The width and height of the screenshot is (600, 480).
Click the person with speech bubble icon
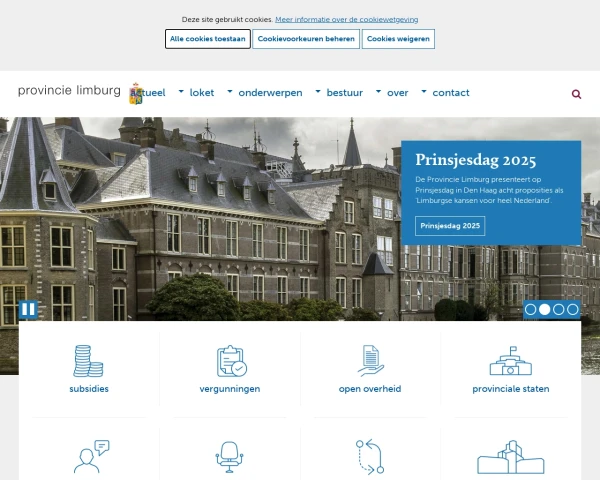91,457
